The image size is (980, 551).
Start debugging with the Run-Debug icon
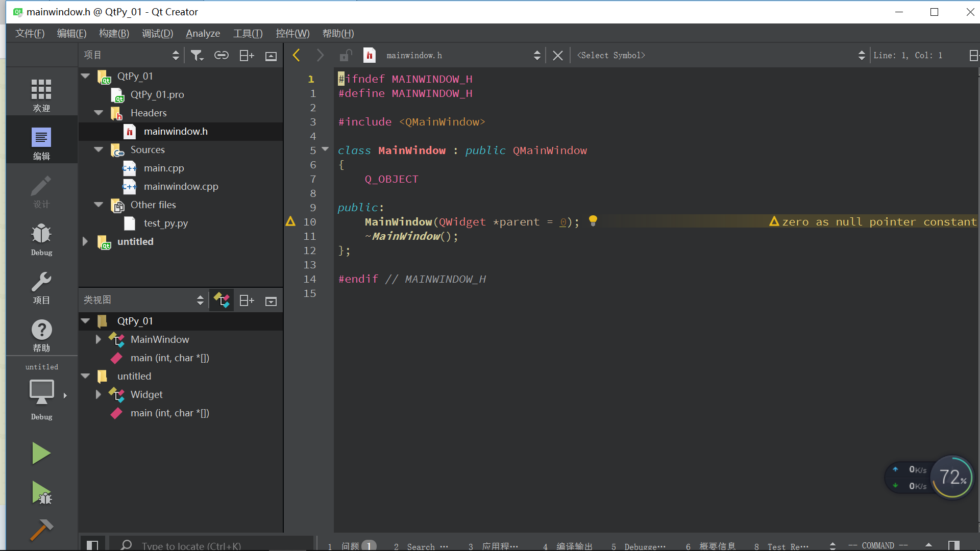pos(42,493)
